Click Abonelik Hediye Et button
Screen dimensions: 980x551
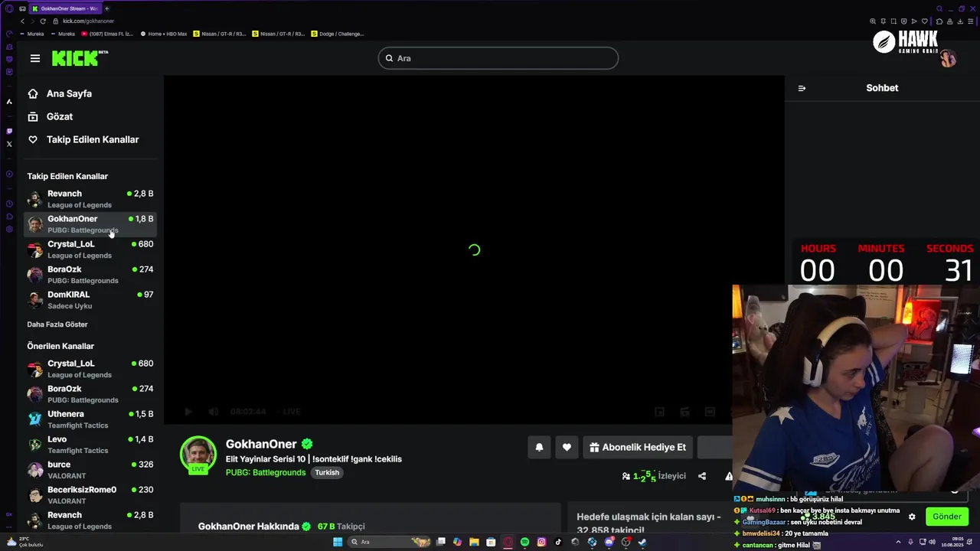tap(637, 447)
